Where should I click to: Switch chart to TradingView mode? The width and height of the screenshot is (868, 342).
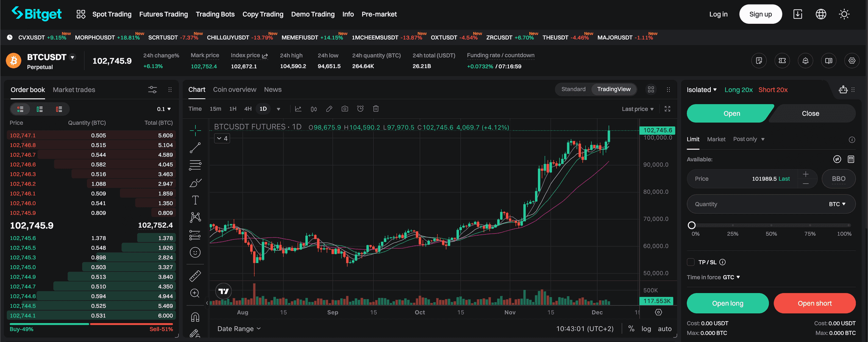pos(614,89)
